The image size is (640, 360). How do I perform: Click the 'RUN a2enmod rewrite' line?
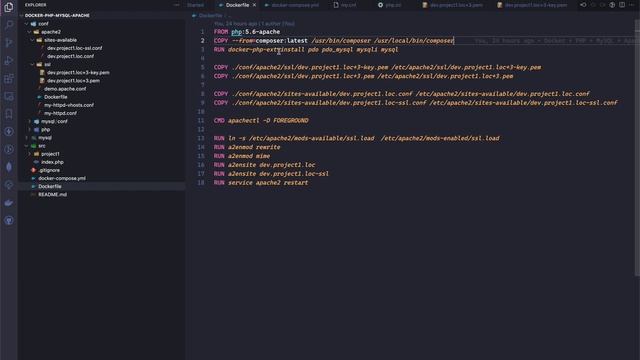point(247,147)
